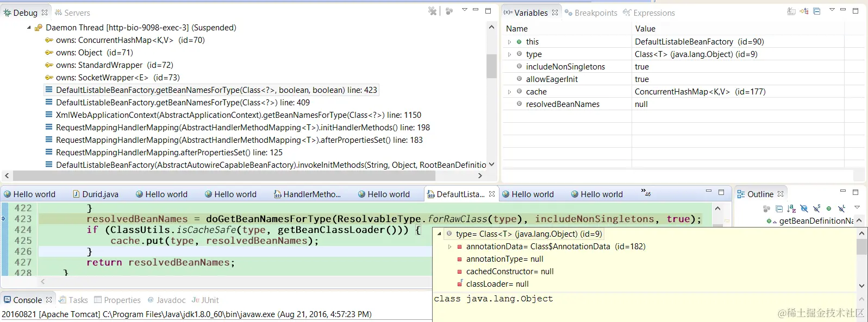Close the Variables view tab

coord(555,12)
